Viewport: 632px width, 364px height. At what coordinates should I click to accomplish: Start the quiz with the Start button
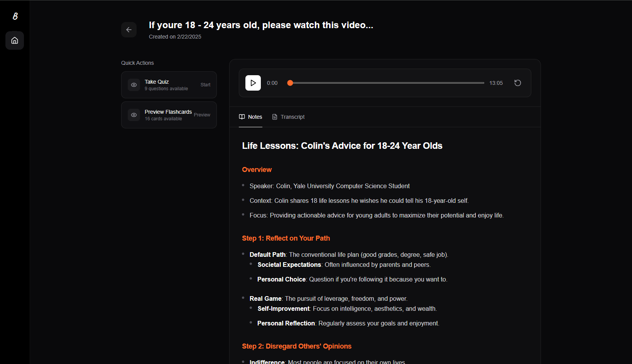(x=205, y=85)
